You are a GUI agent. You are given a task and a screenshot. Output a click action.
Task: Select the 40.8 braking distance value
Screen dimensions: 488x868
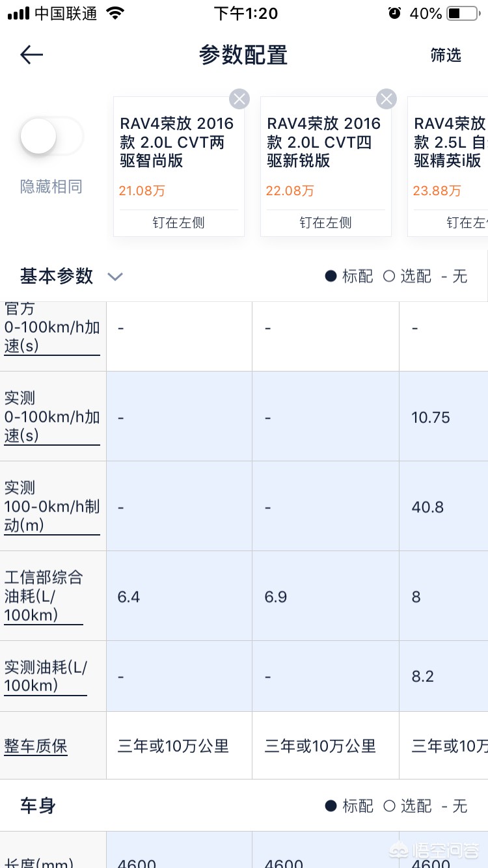[x=427, y=508]
